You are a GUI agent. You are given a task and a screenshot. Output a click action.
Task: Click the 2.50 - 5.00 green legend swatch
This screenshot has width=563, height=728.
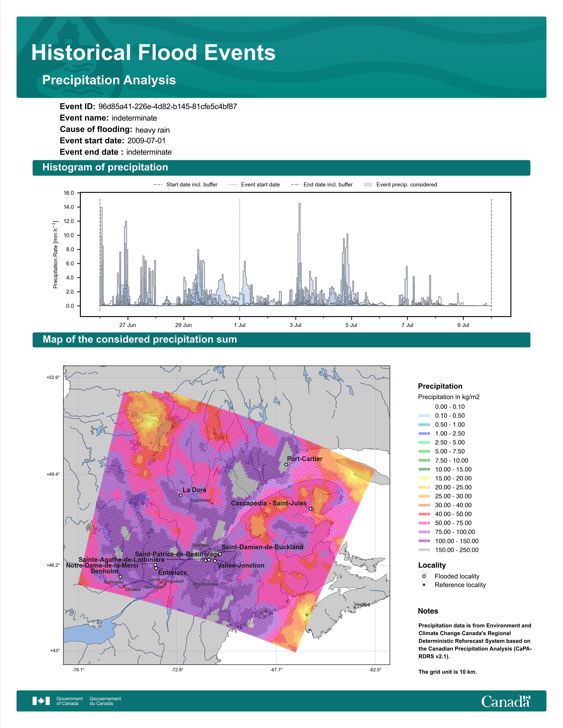click(424, 443)
